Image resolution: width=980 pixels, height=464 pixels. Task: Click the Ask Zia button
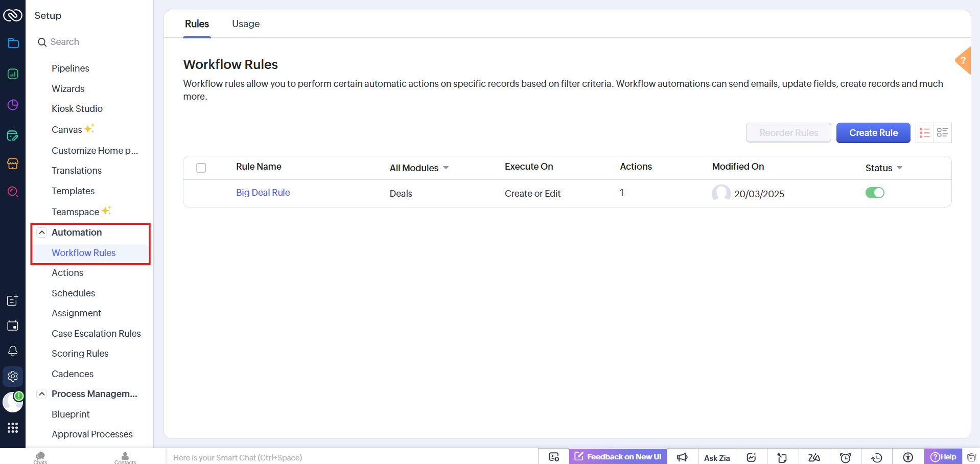(717, 458)
